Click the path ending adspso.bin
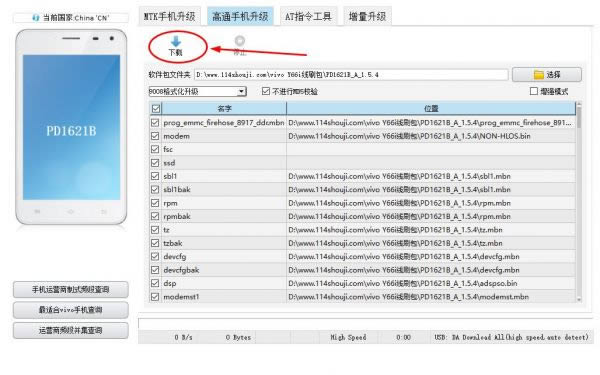This screenshot has width=600, height=375. [x=403, y=283]
